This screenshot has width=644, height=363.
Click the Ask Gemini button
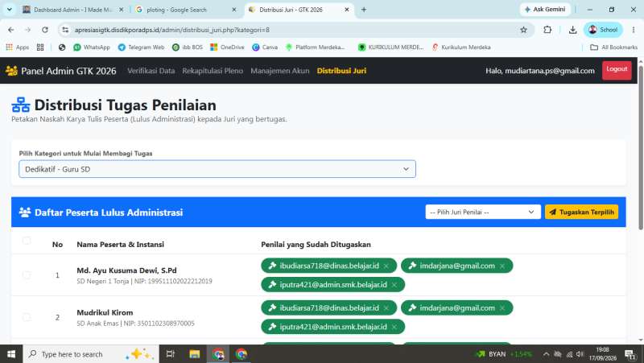[x=545, y=10]
